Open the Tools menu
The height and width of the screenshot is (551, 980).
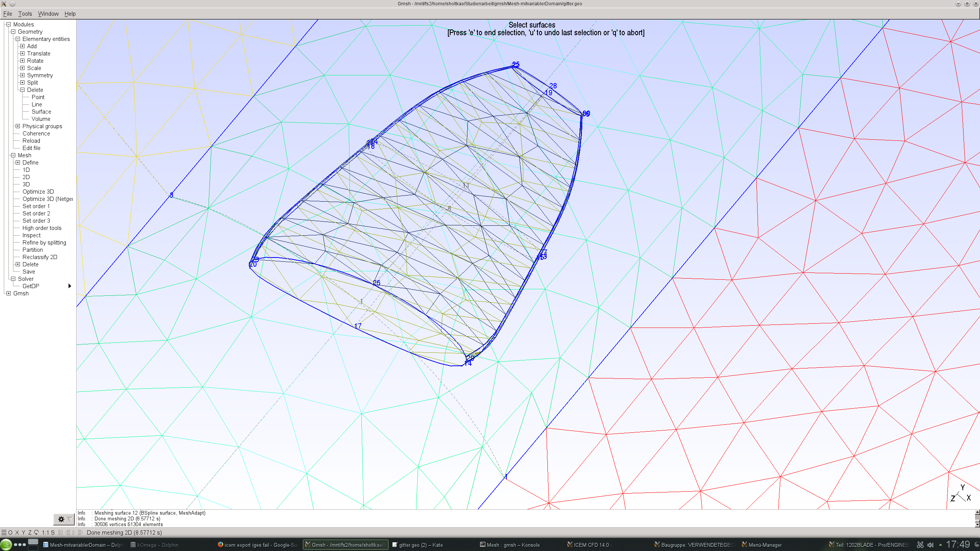pos(25,14)
